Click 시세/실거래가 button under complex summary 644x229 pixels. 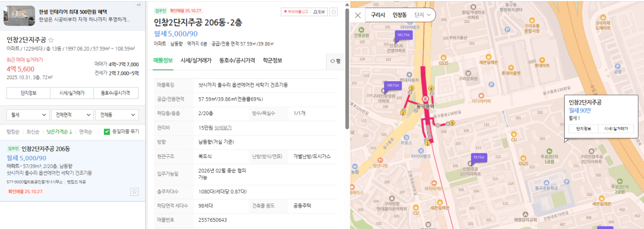72,93
